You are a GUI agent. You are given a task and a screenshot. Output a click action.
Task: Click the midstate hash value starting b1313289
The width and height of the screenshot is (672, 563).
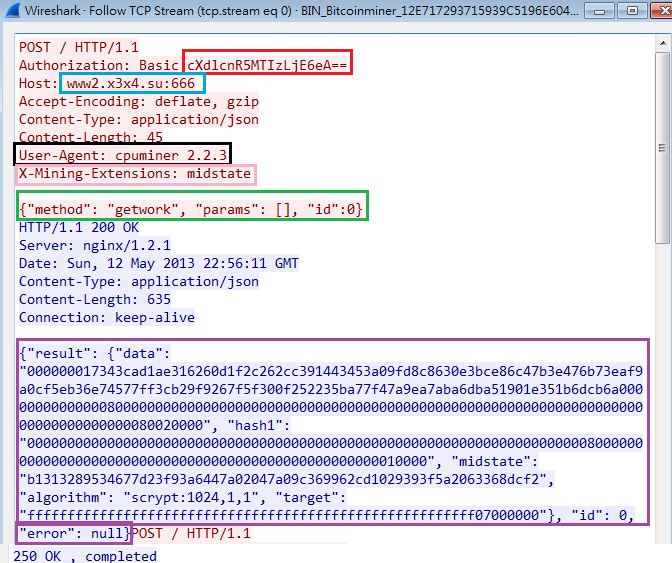coord(286,479)
